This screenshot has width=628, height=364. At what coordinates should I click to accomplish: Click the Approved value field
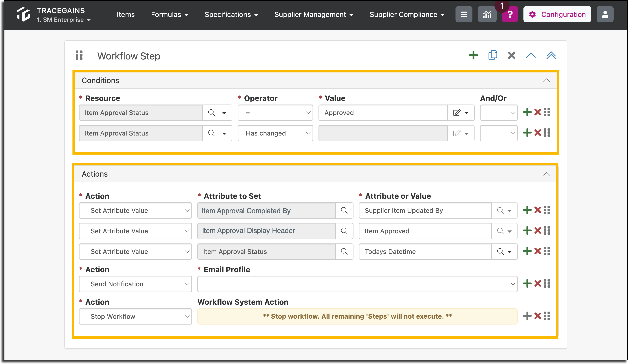click(x=383, y=113)
